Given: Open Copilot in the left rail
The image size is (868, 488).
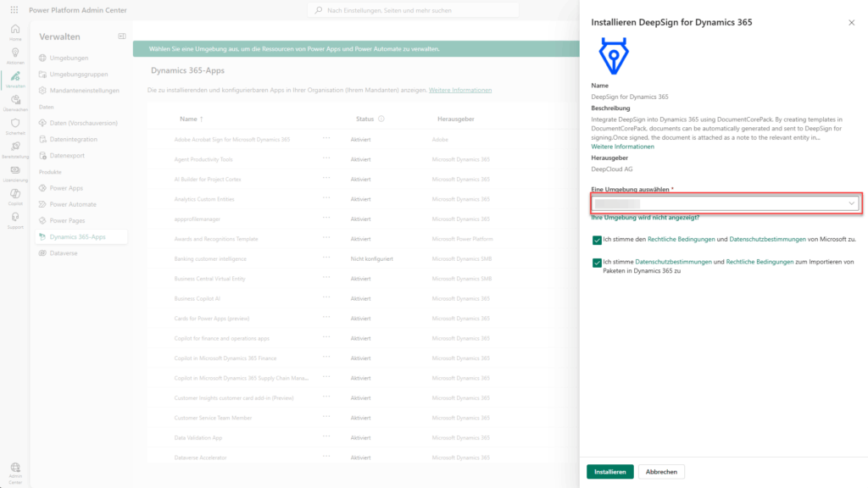Looking at the screenshot, I should click(x=15, y=197).
